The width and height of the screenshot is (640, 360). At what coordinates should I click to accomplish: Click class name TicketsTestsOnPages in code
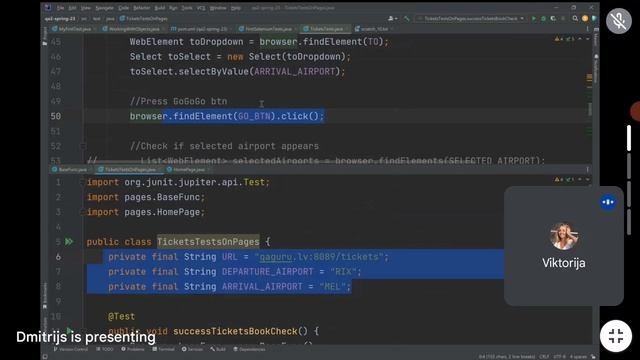tap(208, 242)
